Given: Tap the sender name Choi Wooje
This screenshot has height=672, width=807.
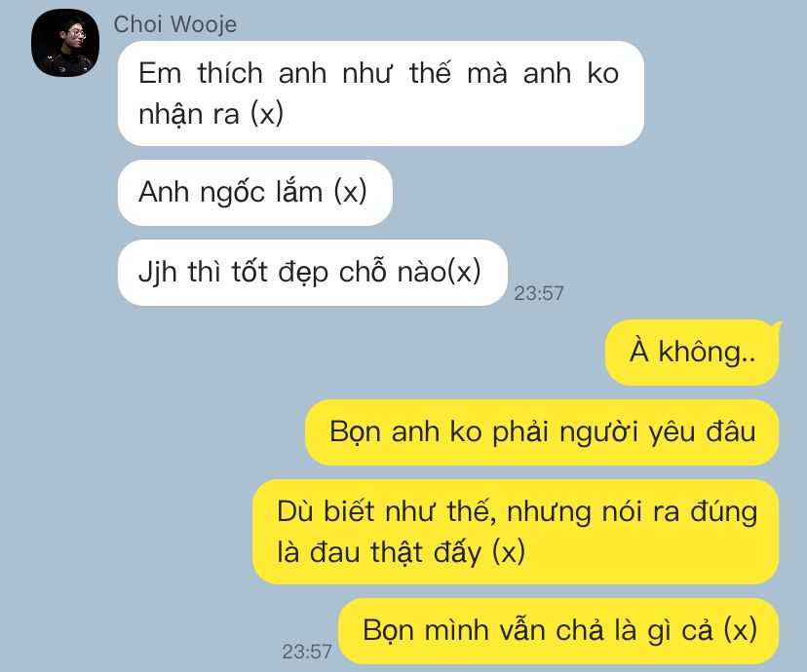Looking at the screenshot, I should (x=175, y=24).
